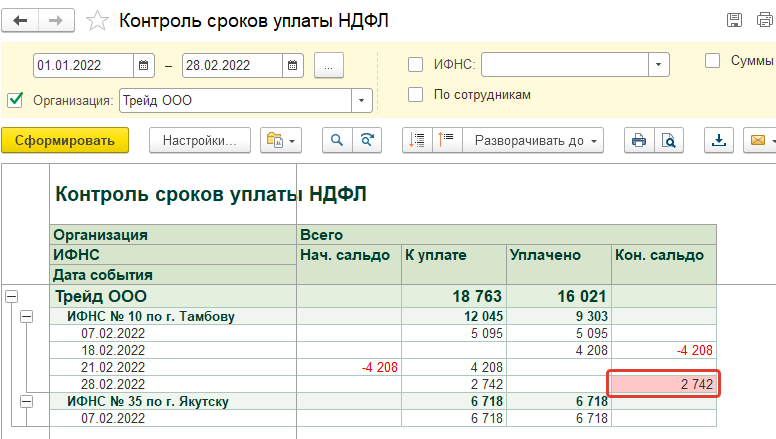Select row 07.02.2022 under Тамбову

pos(113,334)
